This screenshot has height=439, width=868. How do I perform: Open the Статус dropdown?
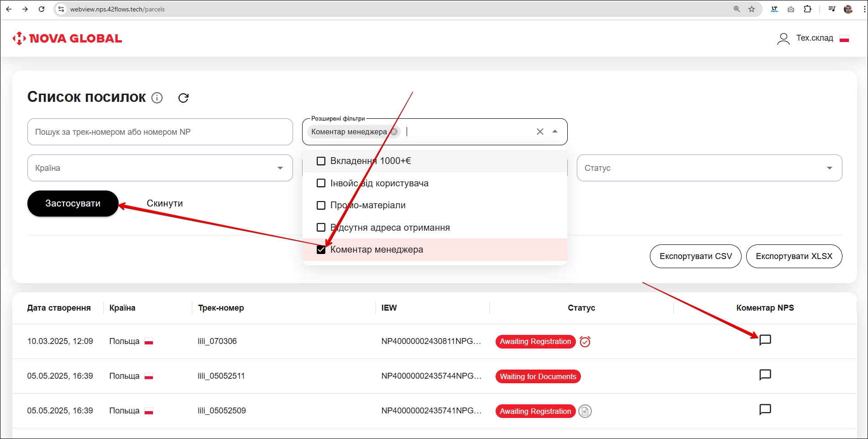point(829,168)
